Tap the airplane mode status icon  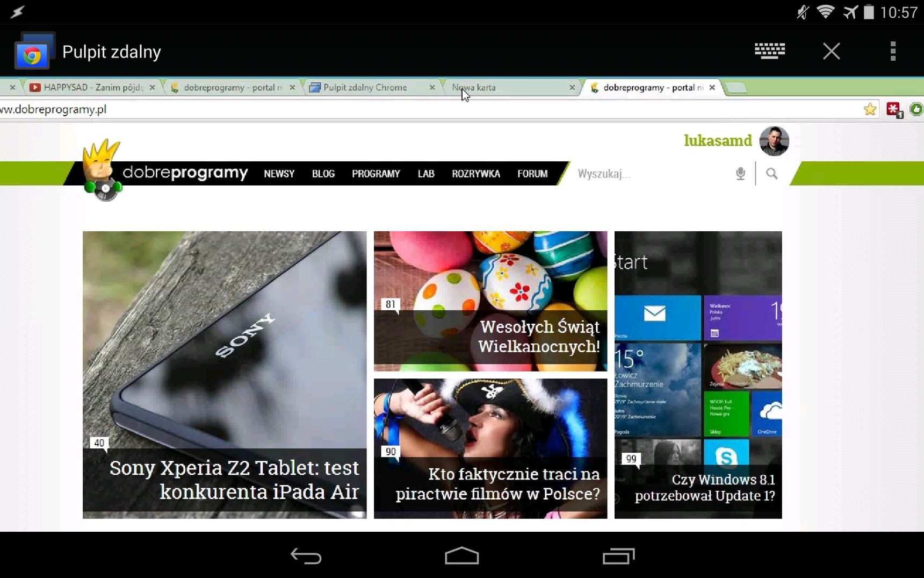850,12
